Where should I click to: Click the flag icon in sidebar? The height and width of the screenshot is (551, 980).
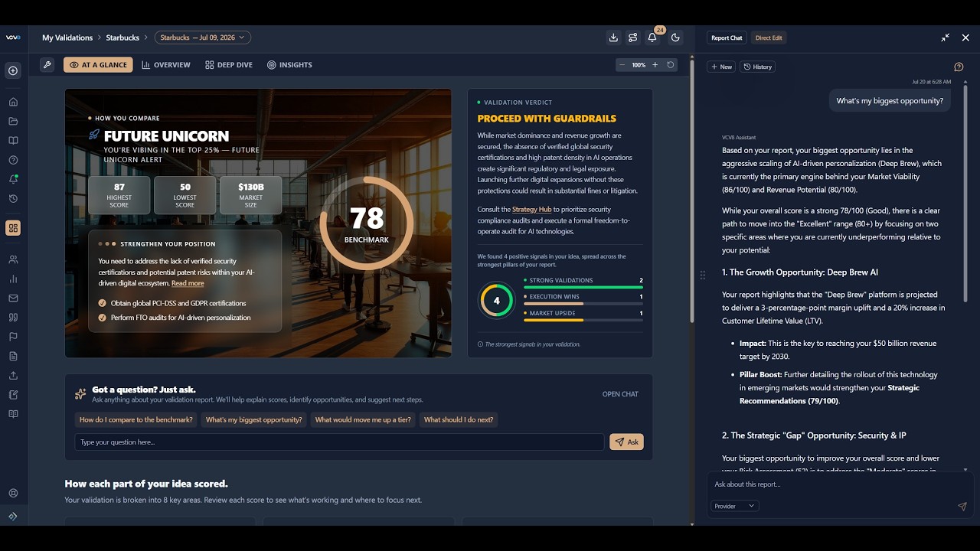coord(13,337)
